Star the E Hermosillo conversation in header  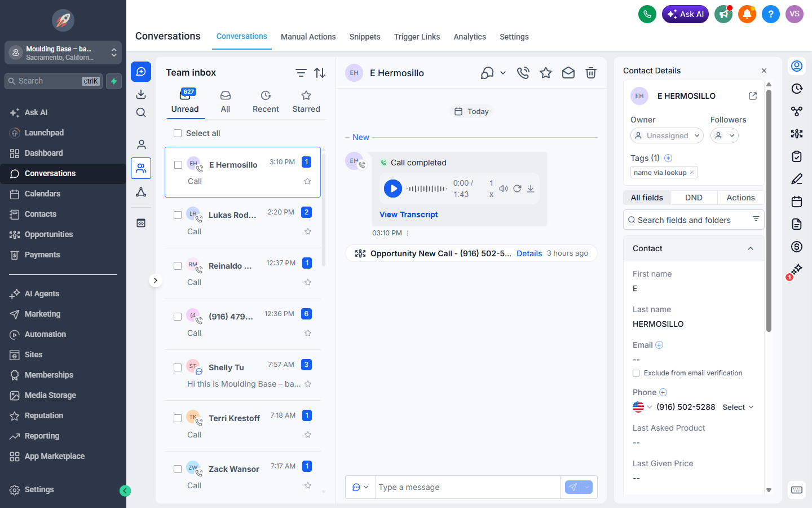[x=546, y=73]
